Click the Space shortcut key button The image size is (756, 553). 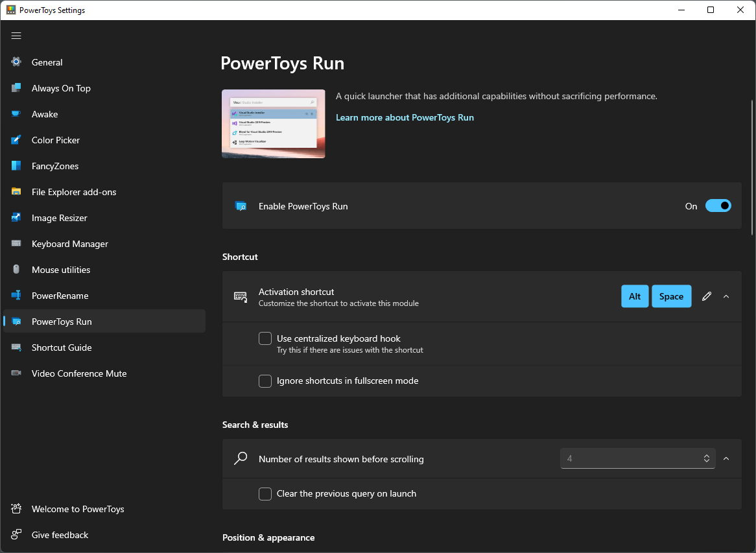671,296
